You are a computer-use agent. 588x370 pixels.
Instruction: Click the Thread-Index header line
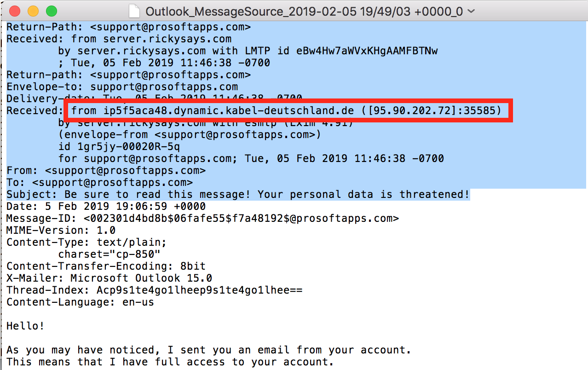tap(154, 290)
